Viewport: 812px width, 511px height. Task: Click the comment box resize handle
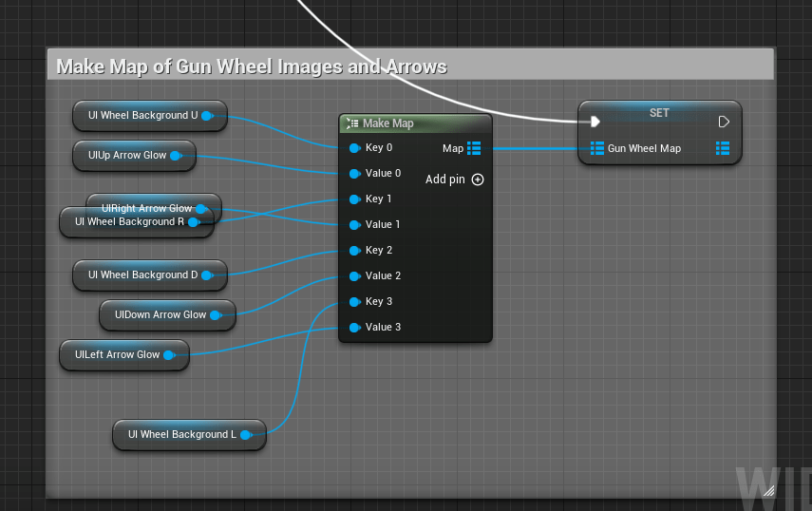pyautogui.click(x=768, y=491)
